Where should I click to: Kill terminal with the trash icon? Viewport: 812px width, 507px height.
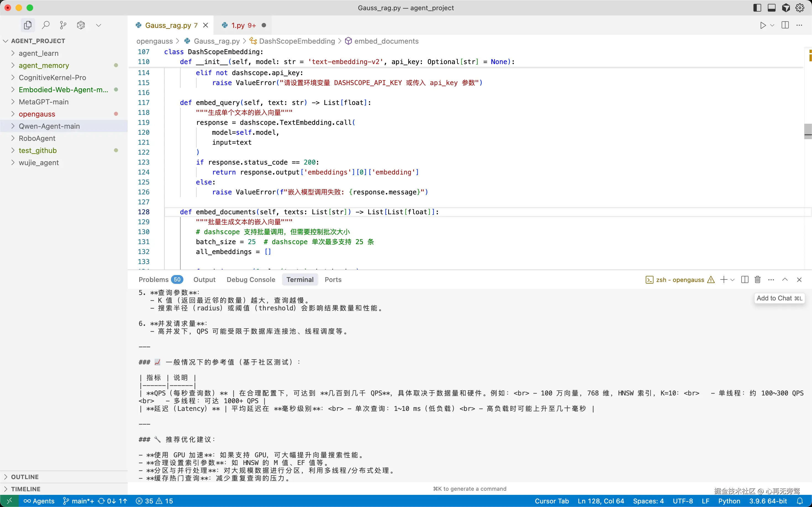[x=757, y=280]
